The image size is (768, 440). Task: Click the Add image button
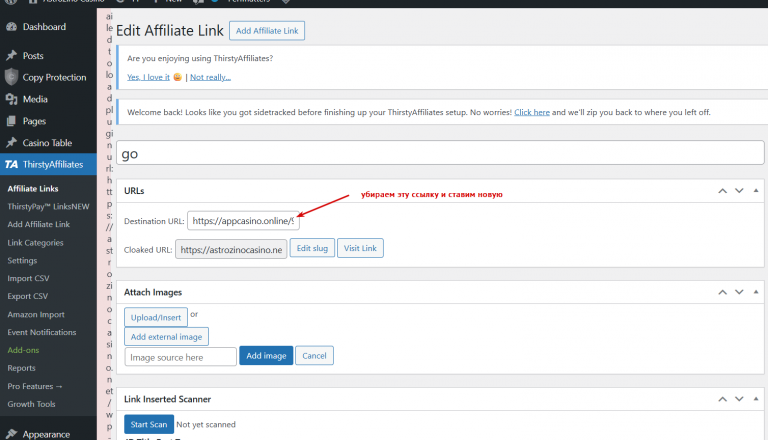(266, 356)
